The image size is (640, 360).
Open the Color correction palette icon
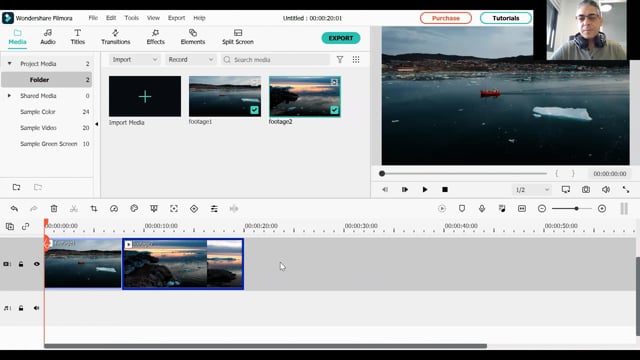[134, 209]
